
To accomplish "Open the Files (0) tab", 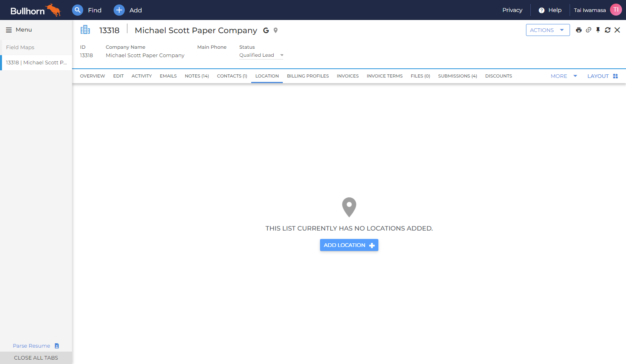I will (420, 76).
